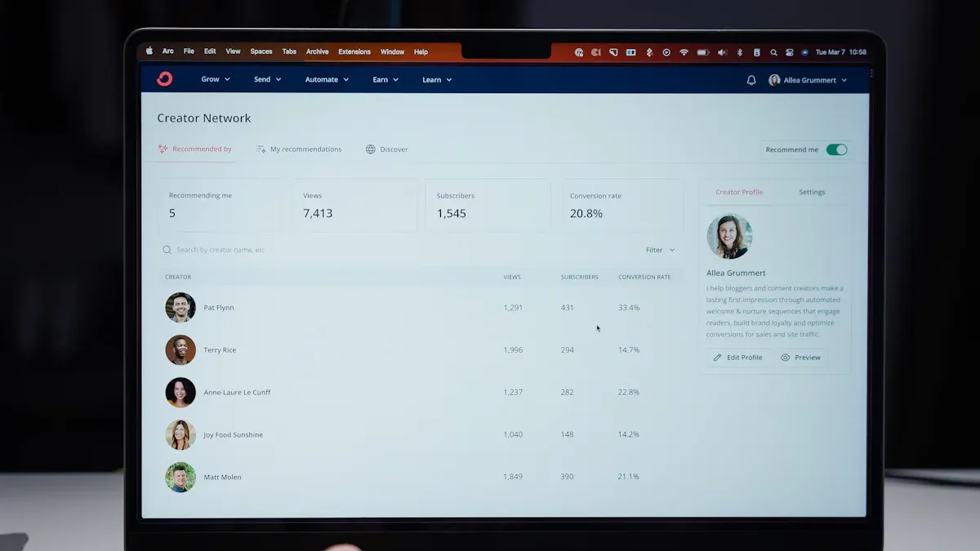Open the volume icon in menu bar

(x=722, y=52)
